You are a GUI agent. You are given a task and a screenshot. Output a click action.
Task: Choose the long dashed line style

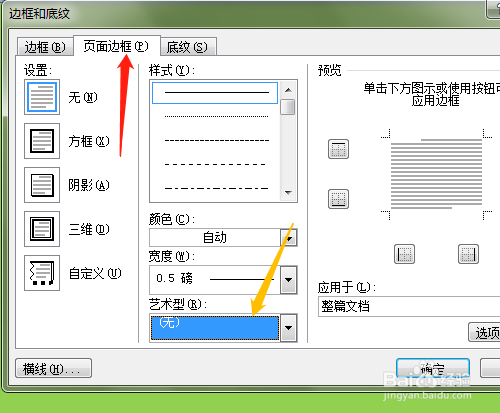[x=216, y=164]
